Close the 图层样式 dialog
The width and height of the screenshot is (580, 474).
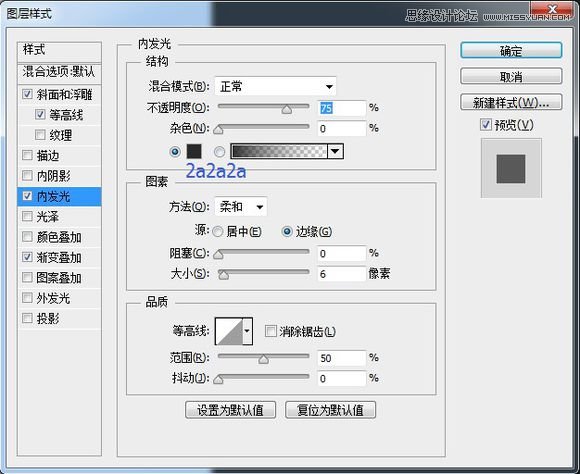552,8
